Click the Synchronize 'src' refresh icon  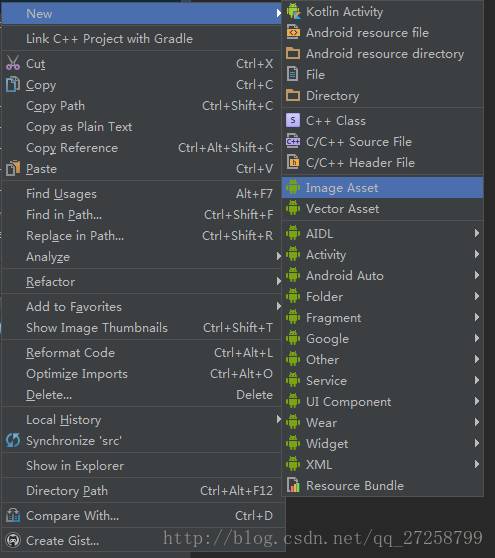point(13,441)
